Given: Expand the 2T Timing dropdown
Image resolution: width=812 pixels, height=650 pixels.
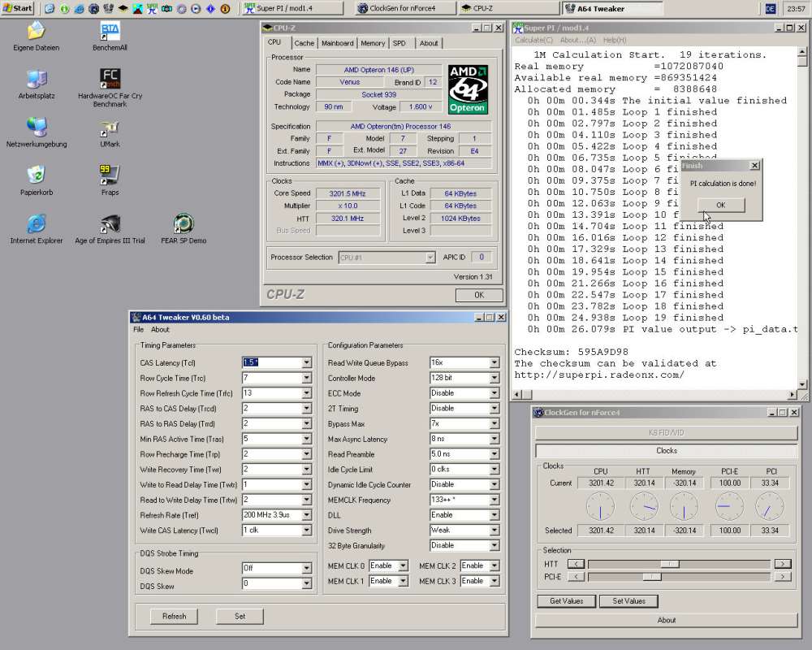Looking at the screenshot, I should pos(495,409).
